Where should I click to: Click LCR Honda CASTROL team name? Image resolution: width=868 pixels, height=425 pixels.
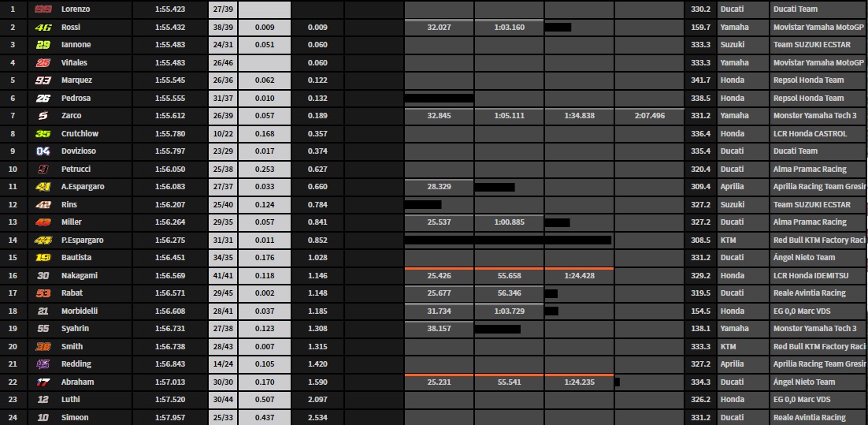tap(810, 133)
